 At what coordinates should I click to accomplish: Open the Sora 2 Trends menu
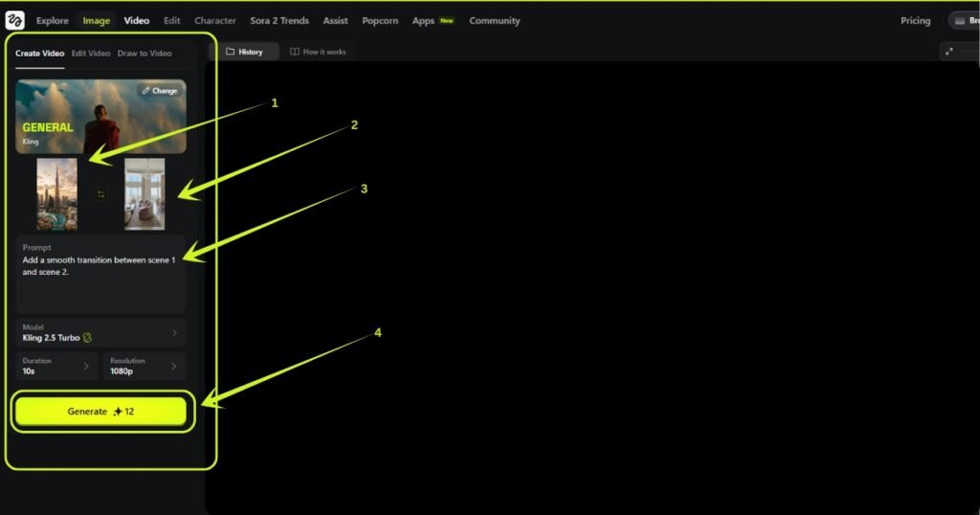tap(279, 20)
